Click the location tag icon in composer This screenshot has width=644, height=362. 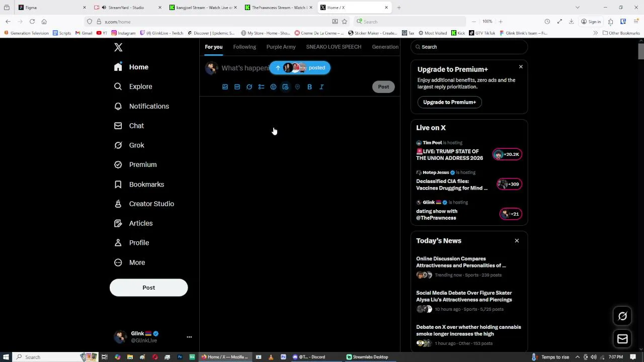point(297,87)
